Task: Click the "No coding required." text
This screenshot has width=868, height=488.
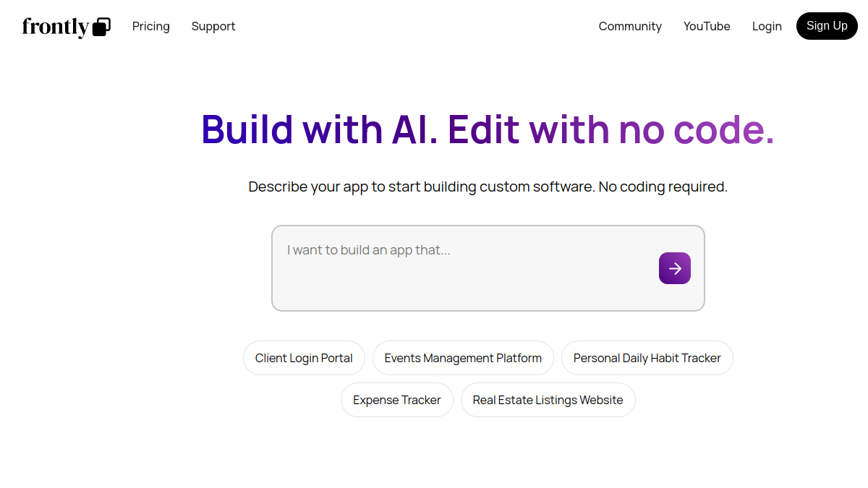Action: (x=663, y=187)
